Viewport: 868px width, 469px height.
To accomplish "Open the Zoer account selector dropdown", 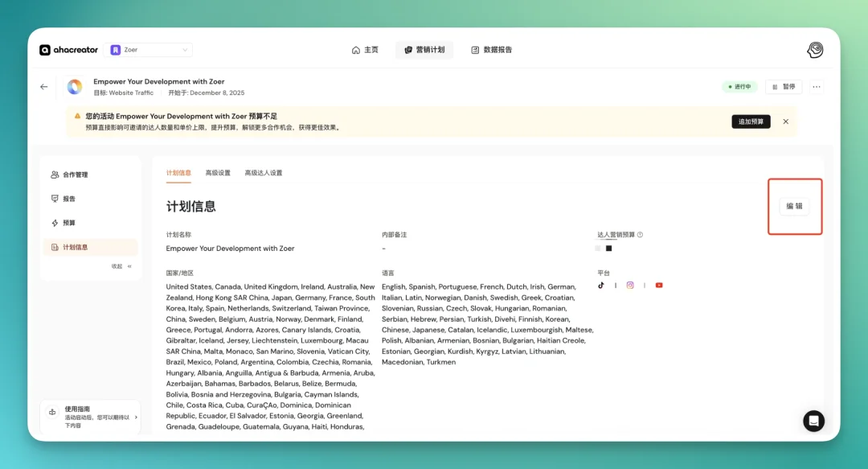I will point(147,49).
